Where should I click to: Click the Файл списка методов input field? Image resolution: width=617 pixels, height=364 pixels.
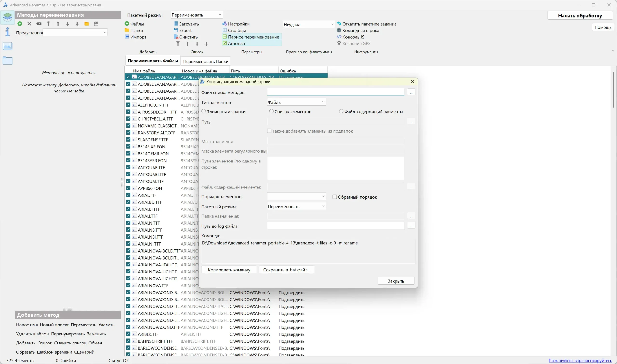click(335, 92)
